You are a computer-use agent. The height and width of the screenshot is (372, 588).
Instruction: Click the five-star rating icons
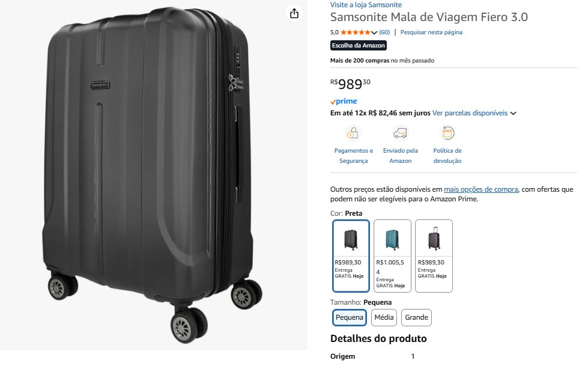coord(356,32)
